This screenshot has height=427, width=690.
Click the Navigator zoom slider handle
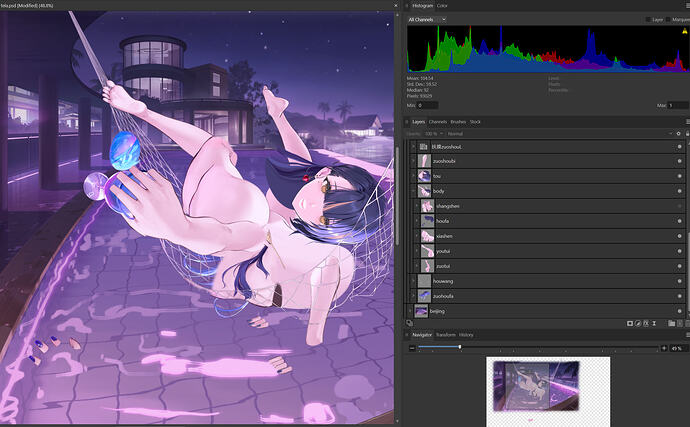coord(460,347)
